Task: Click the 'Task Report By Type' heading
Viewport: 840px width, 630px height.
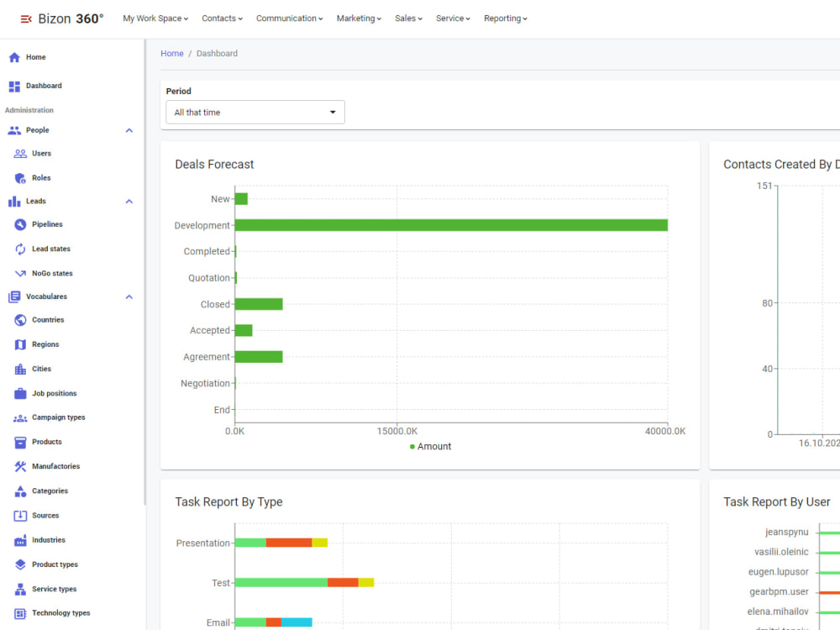Action: pos(228,502)
